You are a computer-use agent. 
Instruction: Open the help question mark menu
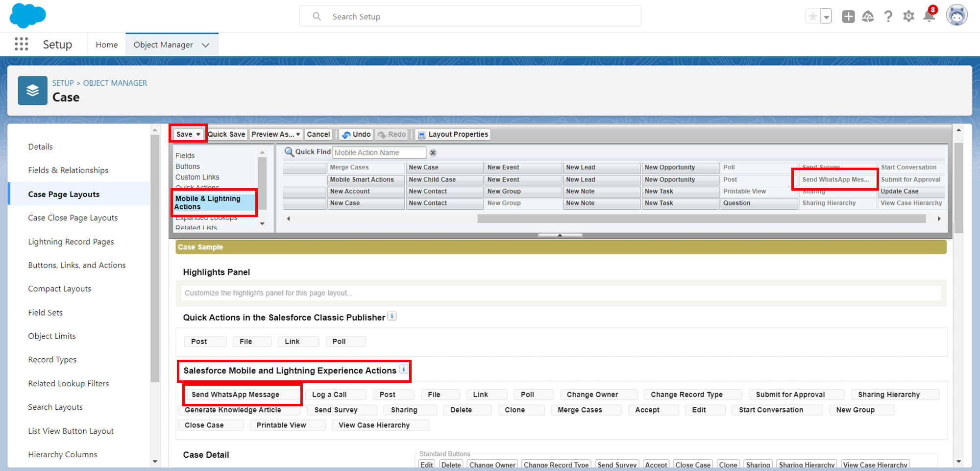click(x=888, y=17)
